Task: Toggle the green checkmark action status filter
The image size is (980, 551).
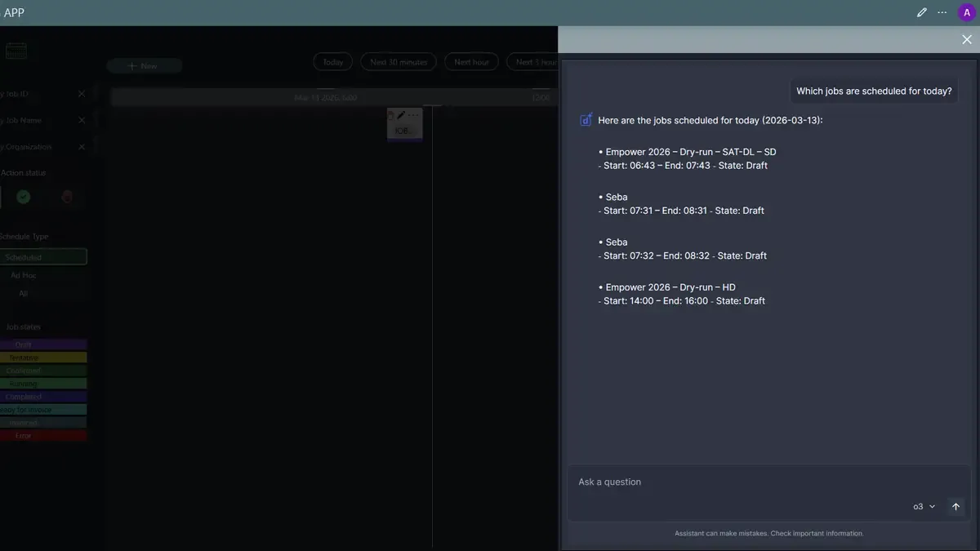Action: 24,197
